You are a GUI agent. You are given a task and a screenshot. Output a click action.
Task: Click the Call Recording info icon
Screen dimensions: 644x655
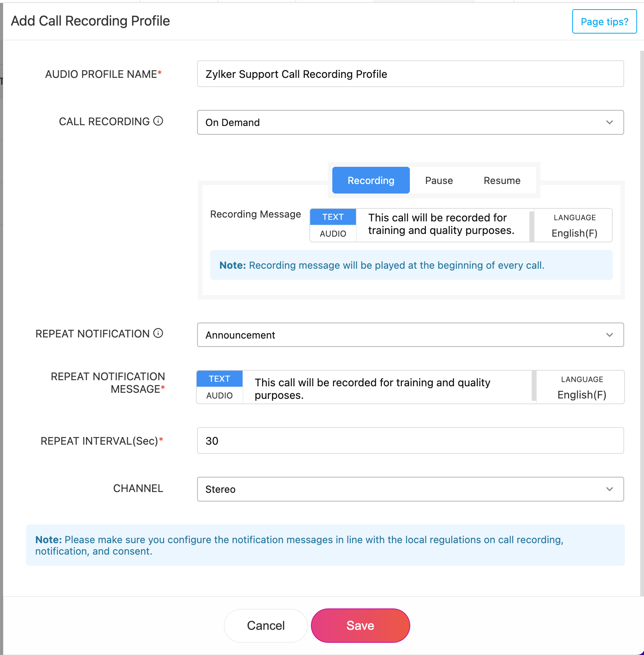coord(158,121)
